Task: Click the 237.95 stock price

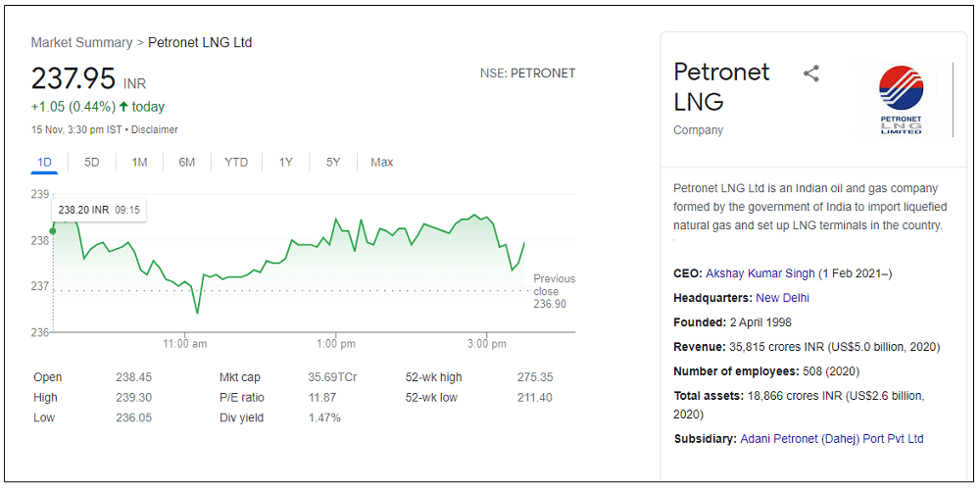Action: [x=73, y=78]
